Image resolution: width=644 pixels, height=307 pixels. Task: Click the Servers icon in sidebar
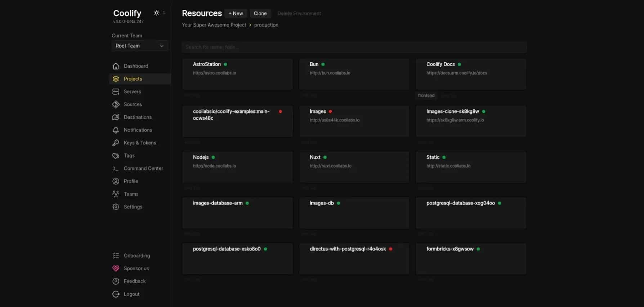[116, 92]
